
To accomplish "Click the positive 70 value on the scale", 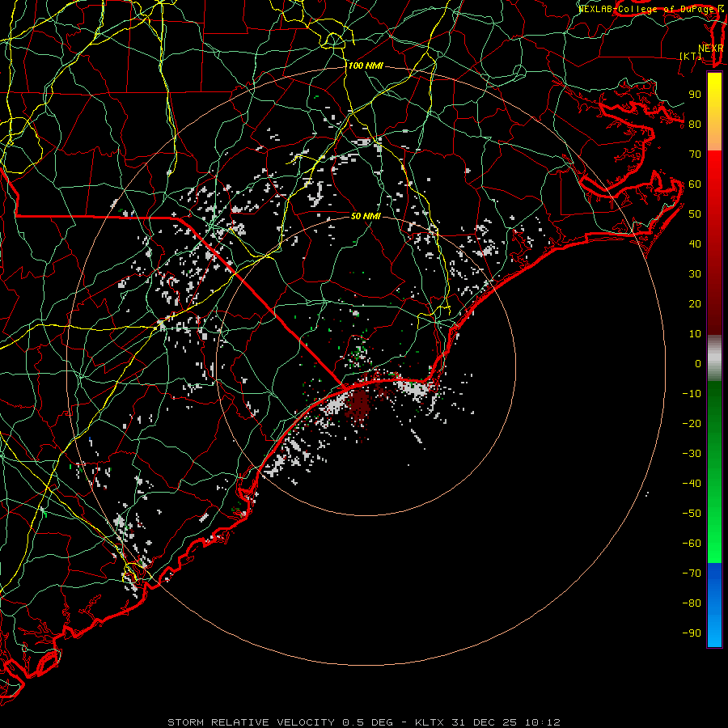I will pyautogui.click(x=695, y=154).
